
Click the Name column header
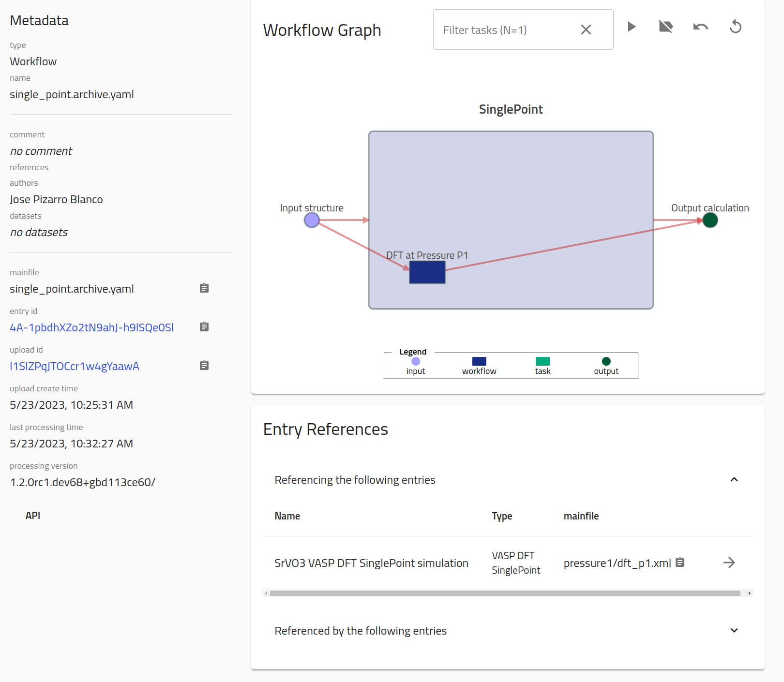coord(287,516)
